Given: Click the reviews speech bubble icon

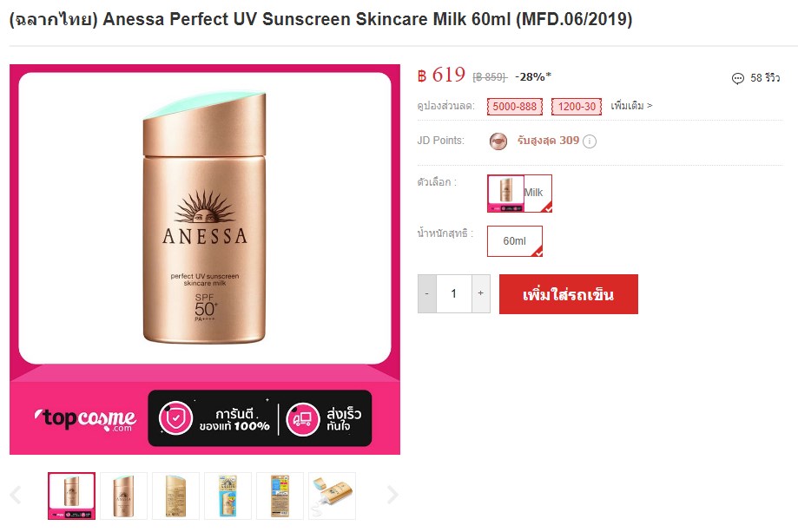Looking at the screenshot, I should 737,78.
